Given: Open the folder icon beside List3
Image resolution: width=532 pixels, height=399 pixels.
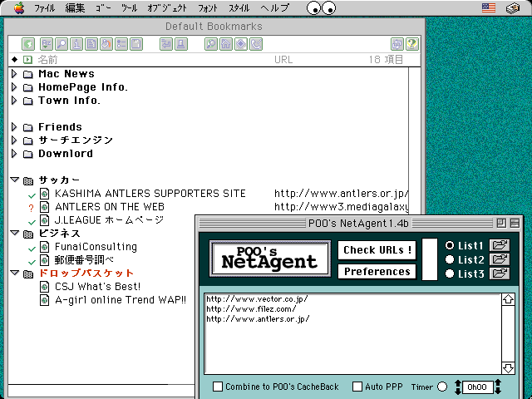Looking at the screenshot, I should (x=499, y=273).
